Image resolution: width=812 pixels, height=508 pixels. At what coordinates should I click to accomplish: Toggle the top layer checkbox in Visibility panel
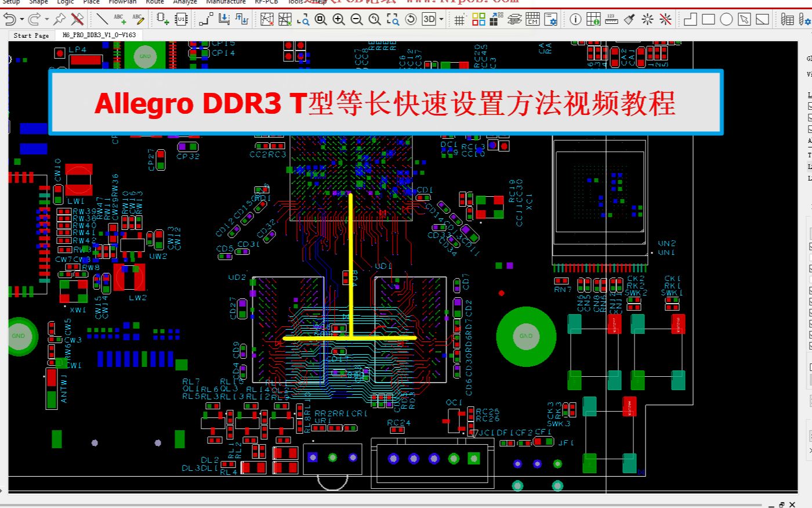pyautogui.click(x=807, y=247)
